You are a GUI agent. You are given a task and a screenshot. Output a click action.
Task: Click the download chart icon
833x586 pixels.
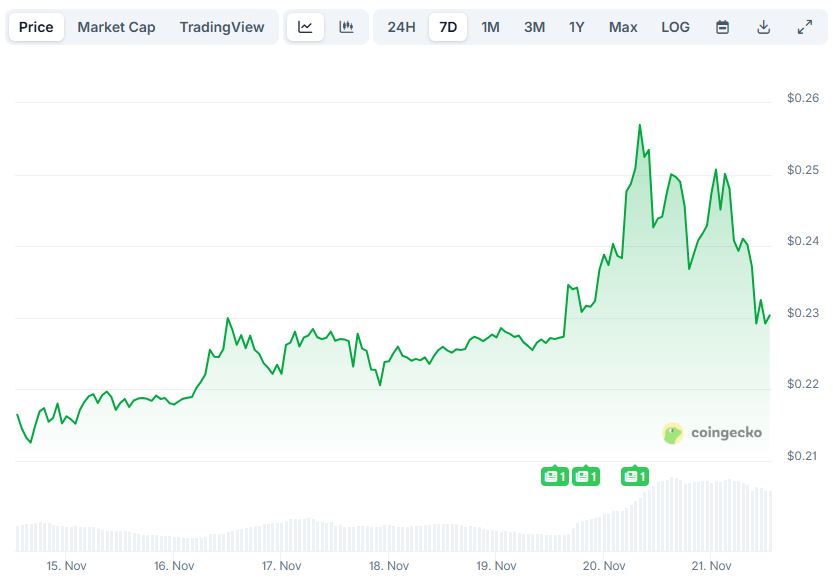[x=763, y=27]
